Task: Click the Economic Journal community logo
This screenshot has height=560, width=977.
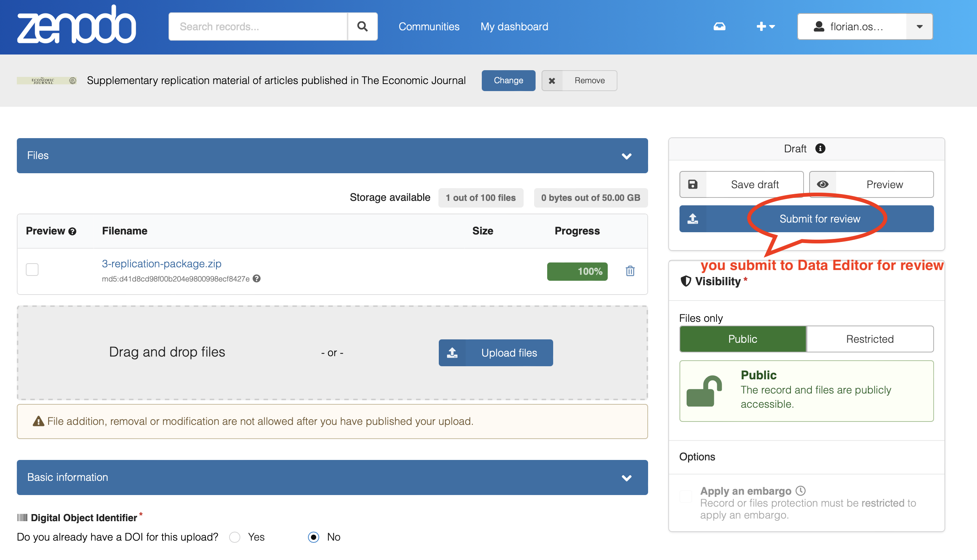Action: coord(47,80)
